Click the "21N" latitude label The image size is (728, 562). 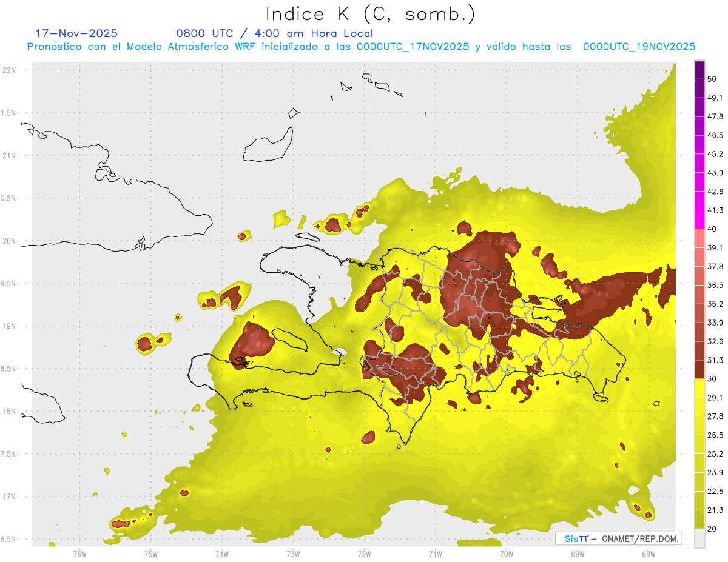click(x=10, y=156)
